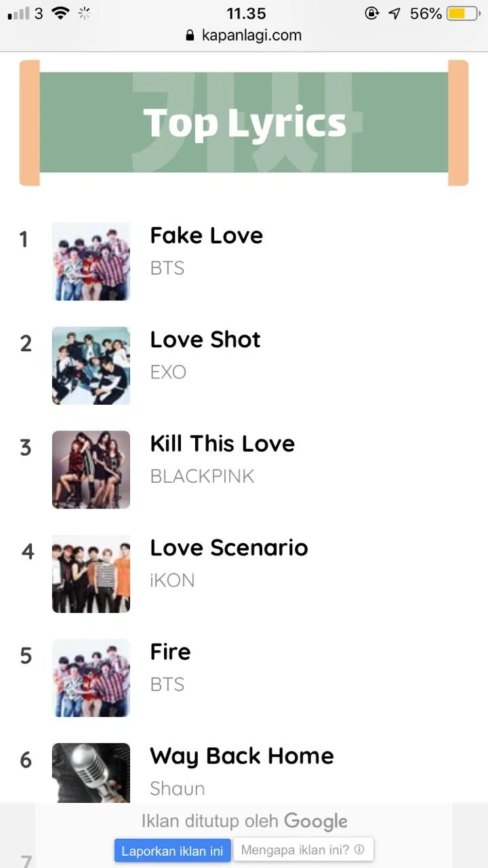488x868 pixels.
Task: Tap the info icon next to Mengapa iklan ini
Action: 359,849
